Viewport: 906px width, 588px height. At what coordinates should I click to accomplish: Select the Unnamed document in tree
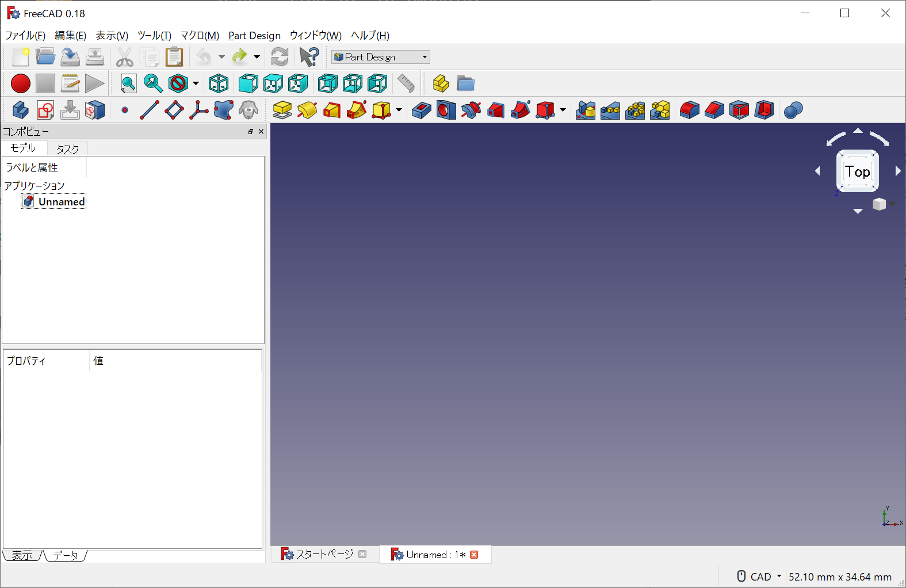pyautogui.click(x=54, y=201)
